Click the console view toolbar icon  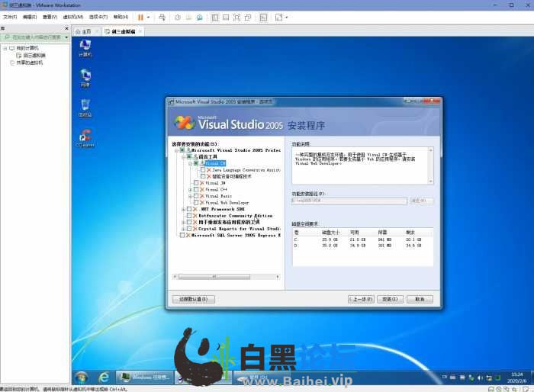(264, 18)
